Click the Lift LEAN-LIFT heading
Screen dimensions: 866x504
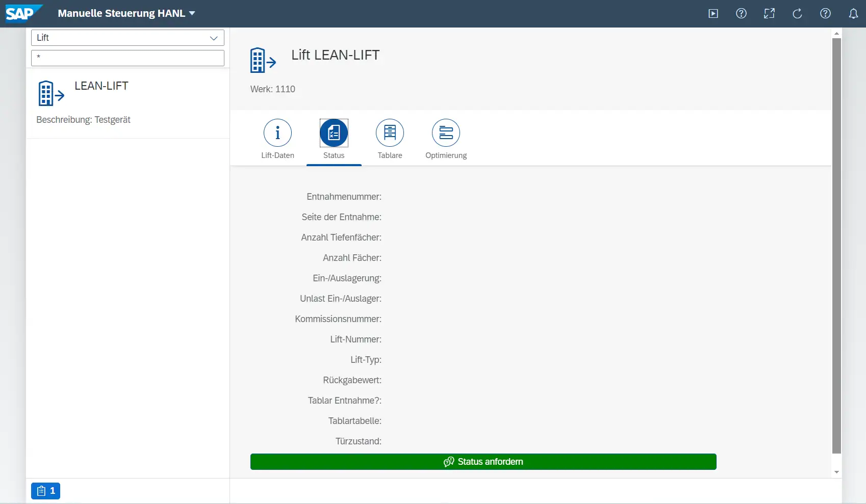tap(336, 55)
